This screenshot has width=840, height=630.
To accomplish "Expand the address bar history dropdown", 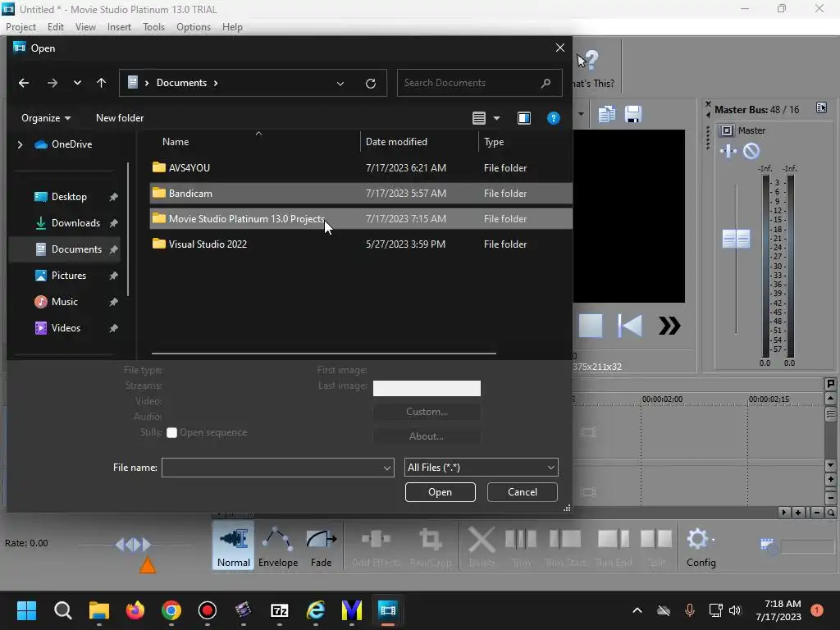I will 340,83.
